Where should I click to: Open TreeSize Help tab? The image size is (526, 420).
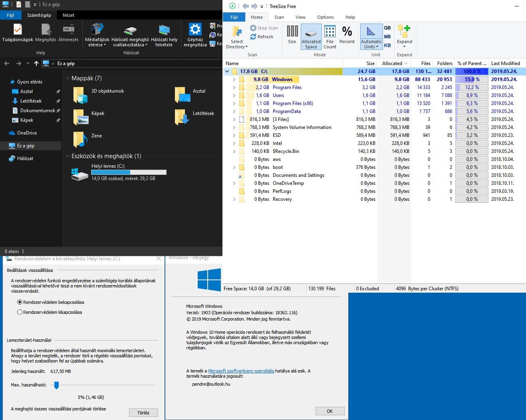(x=350, y=17)
